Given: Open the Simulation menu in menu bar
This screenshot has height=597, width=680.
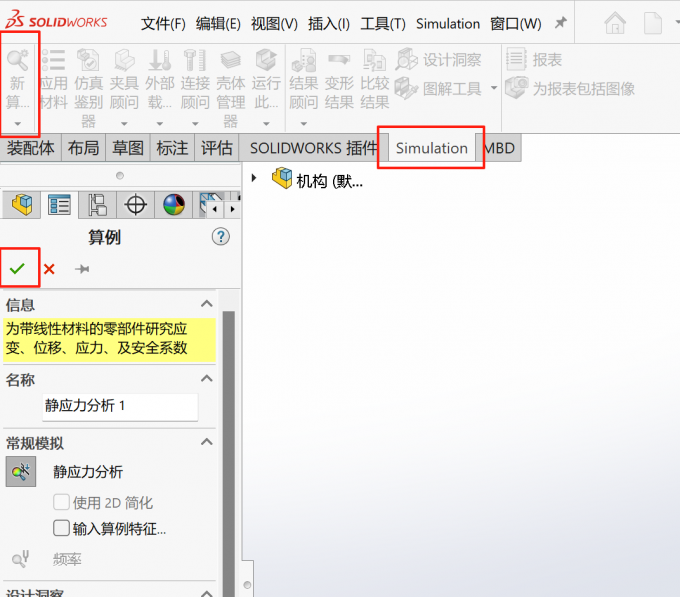Looking at the screenshot, I should click(448, 24).
